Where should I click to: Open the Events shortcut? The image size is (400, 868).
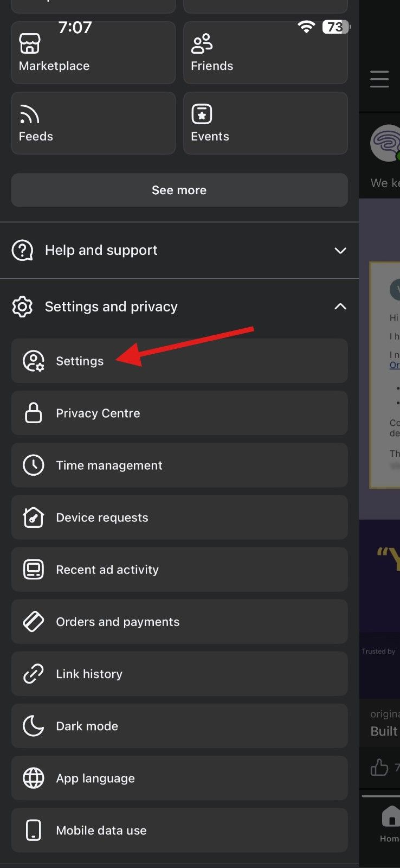[x=265, y=123]
